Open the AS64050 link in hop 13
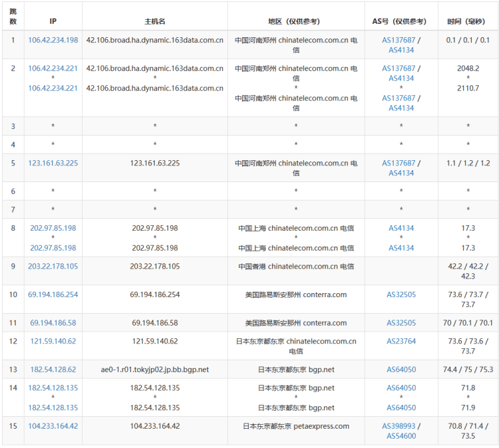499x448 pixels. point(401,370)
